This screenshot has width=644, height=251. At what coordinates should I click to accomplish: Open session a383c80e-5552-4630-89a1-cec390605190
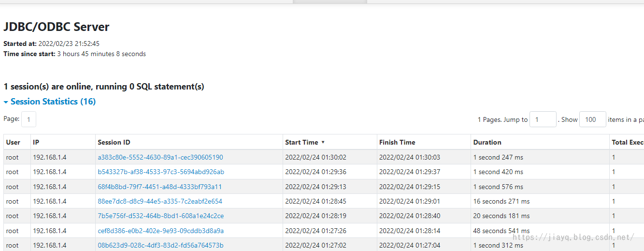click(x=160, y=157)
